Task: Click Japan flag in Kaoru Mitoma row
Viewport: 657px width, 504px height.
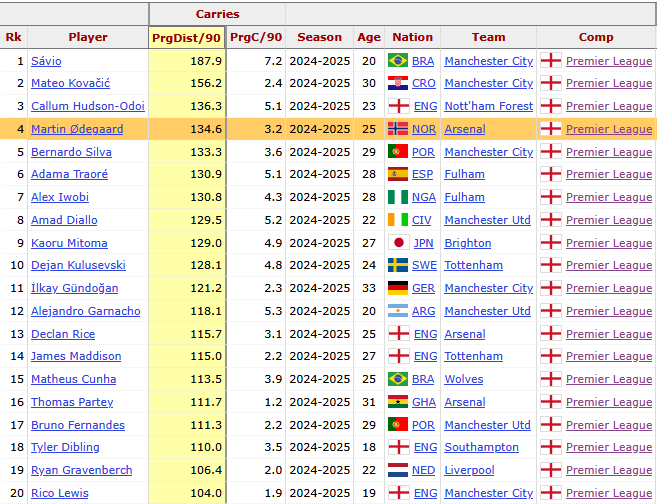Action: point(398,243)
